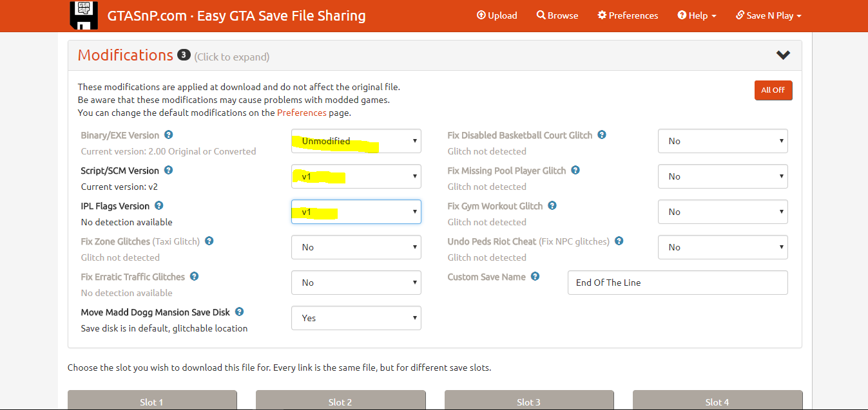Click the All Off button
Image resolution: width=868 pixels, height=410 pixels.
tap(773, 90)
